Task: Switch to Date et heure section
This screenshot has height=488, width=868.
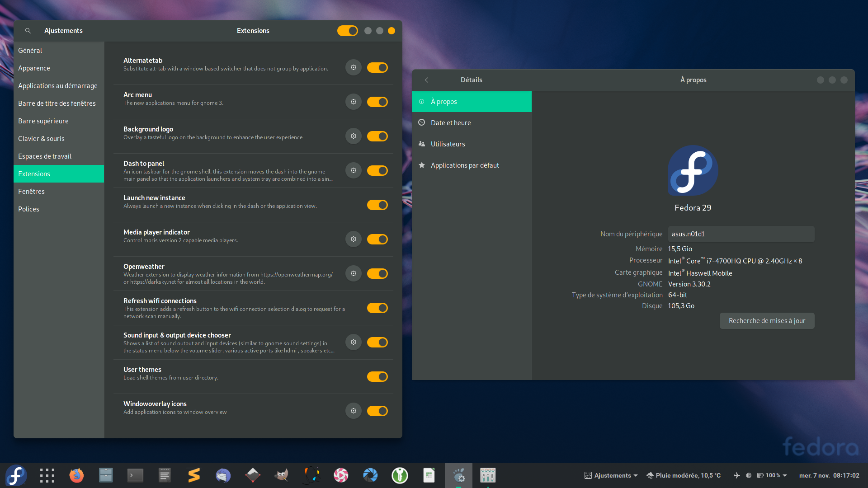Action: click(451, 123)
